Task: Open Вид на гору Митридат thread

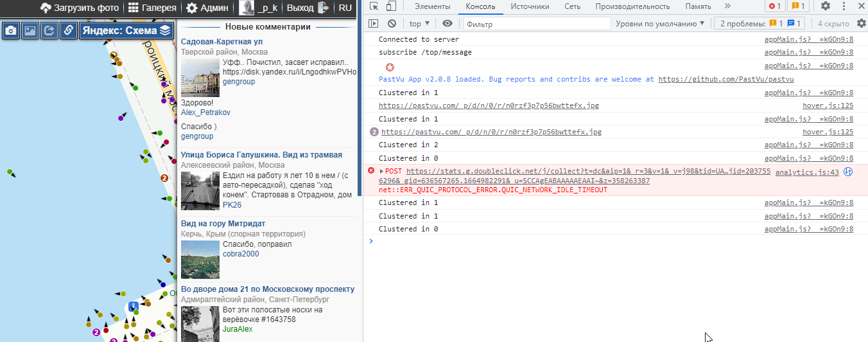Action: pyautogui.click(x=223, y=224)
